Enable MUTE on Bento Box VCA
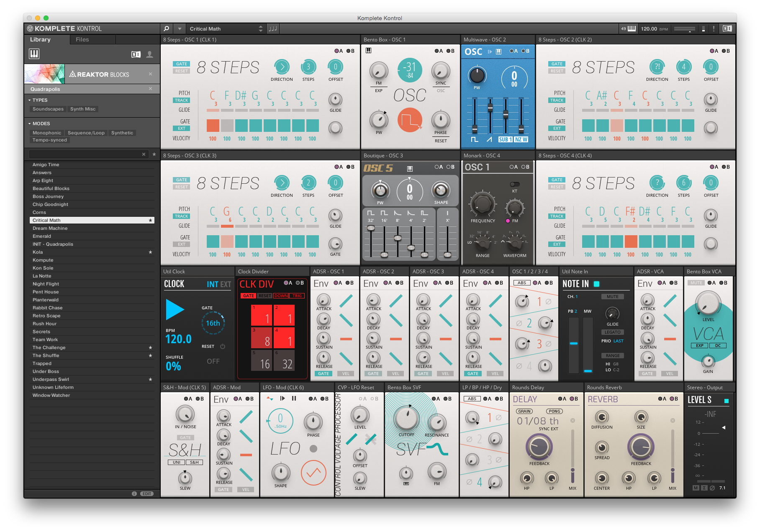This screenshot has width=760, height=532. pos(696,283)
